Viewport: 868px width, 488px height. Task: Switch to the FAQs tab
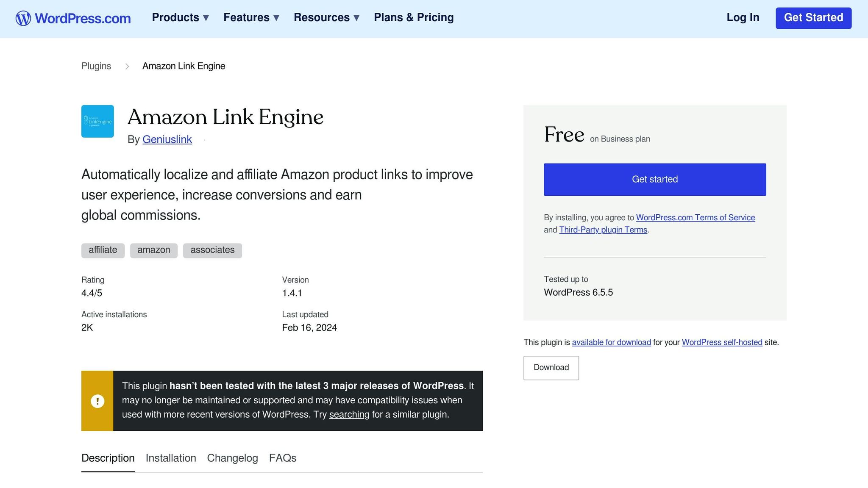click(x=283, y=458)
